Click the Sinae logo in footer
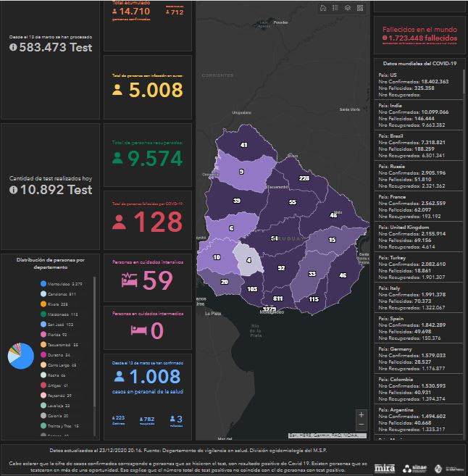This screenshot has height=476, width=468. (x=417, y=468)
